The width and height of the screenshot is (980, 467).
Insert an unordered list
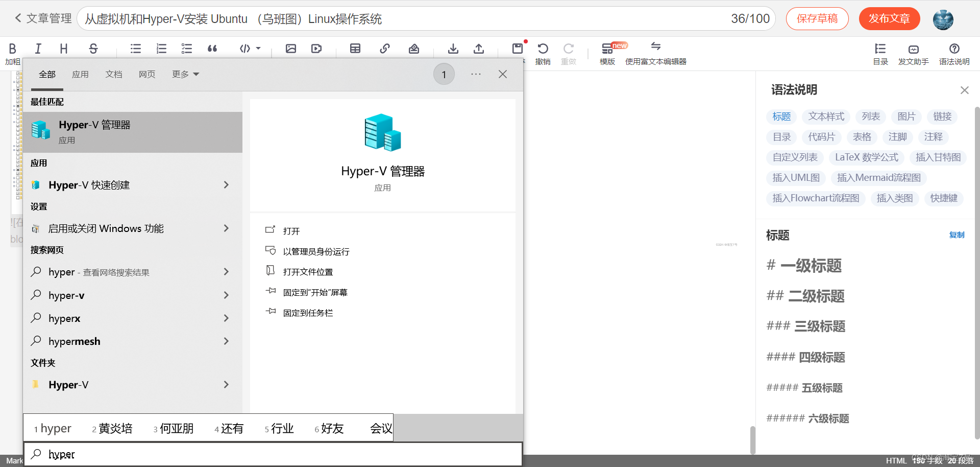point(136,49)
